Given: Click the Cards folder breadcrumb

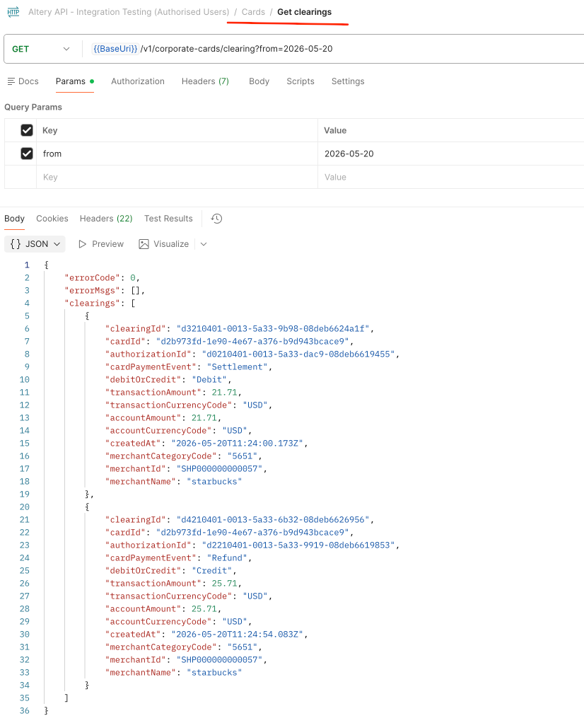Looking at the screenshot, I should click(x=253, y=12).
